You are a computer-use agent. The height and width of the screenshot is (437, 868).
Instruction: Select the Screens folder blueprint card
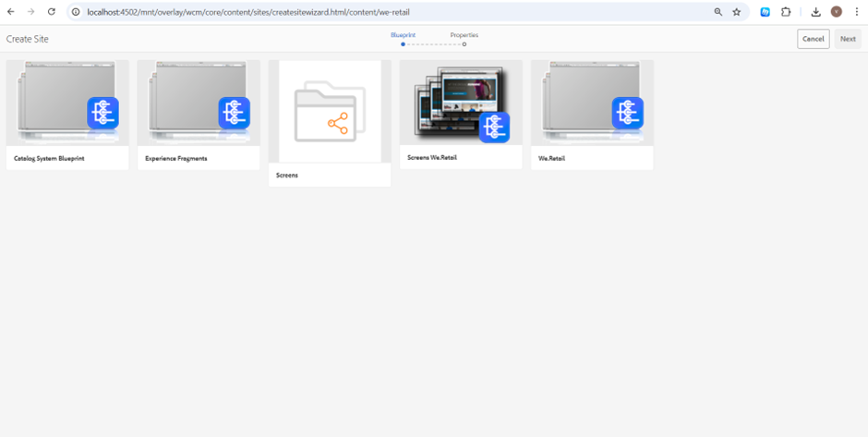click(x=330, y=122)
